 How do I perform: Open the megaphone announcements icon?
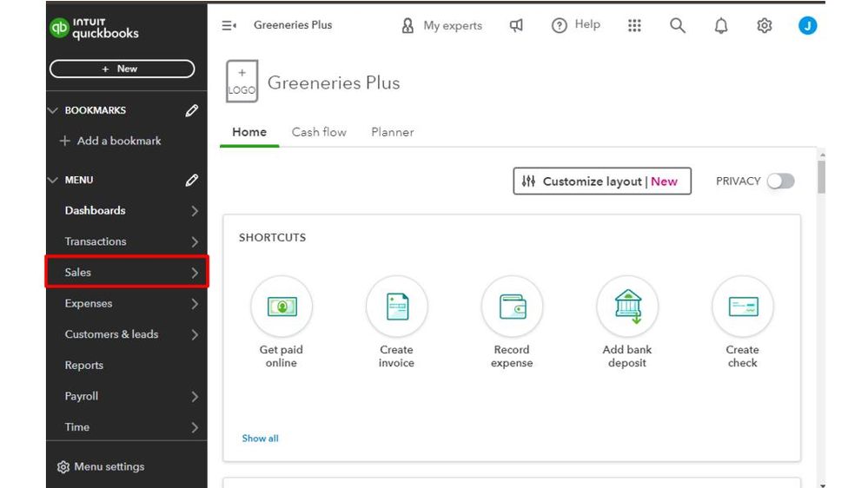(x=516, y=25)
